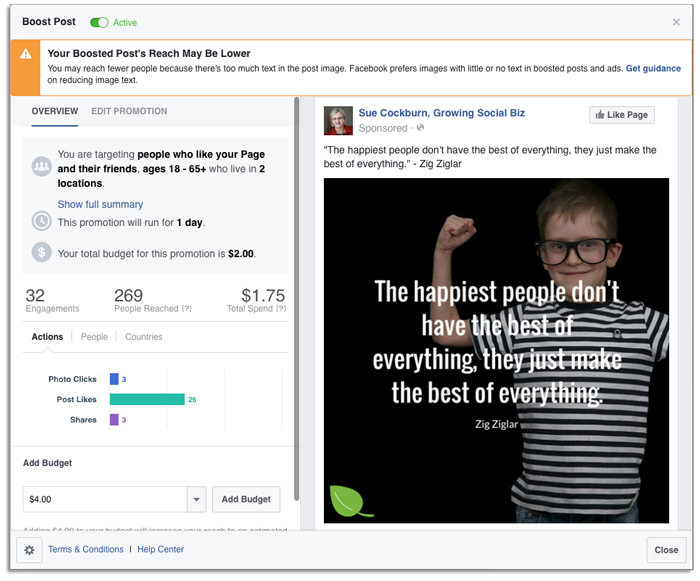The width and height of the screenshot is (700, 581).
Task: Open the settings gear menu
Action: [x=29, y=550]
